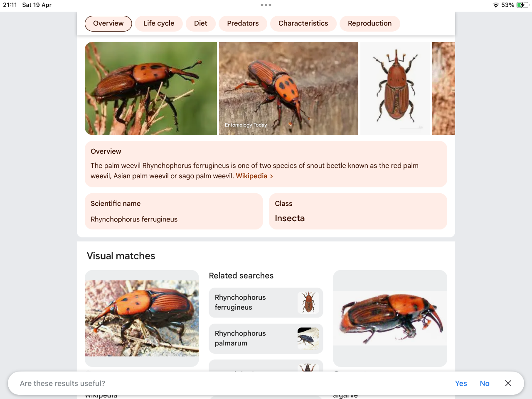Tap the battery indicator in status bar
532x399 pixels.
523,5
